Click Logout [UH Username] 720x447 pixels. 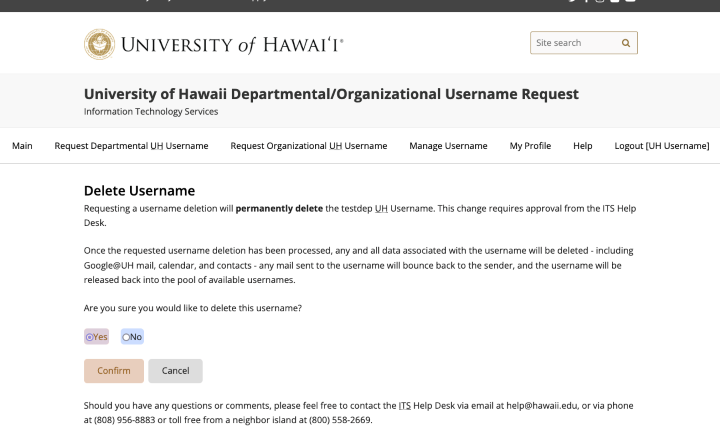662,146
